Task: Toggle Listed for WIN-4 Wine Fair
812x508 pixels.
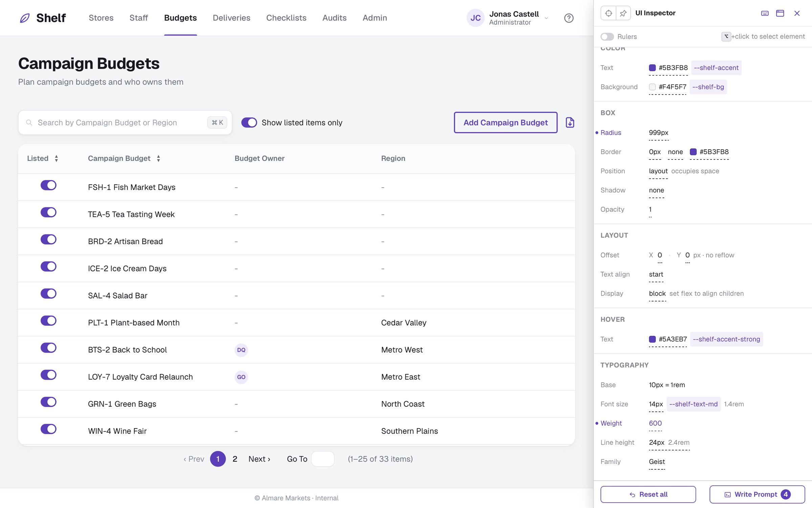Action: (x=48, y=429)
